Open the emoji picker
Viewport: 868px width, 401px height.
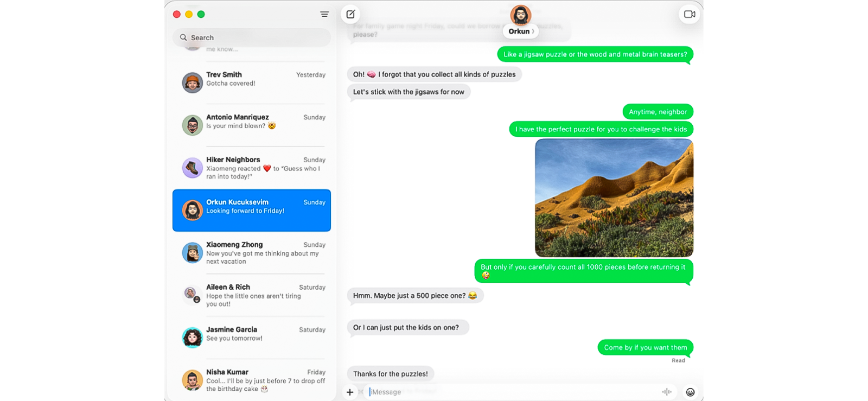(690, 392)
